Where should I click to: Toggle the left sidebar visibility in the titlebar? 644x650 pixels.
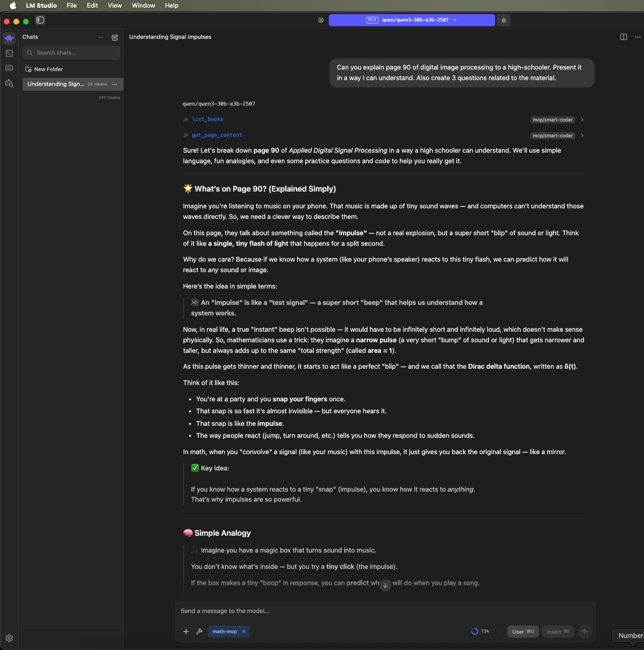40,20
